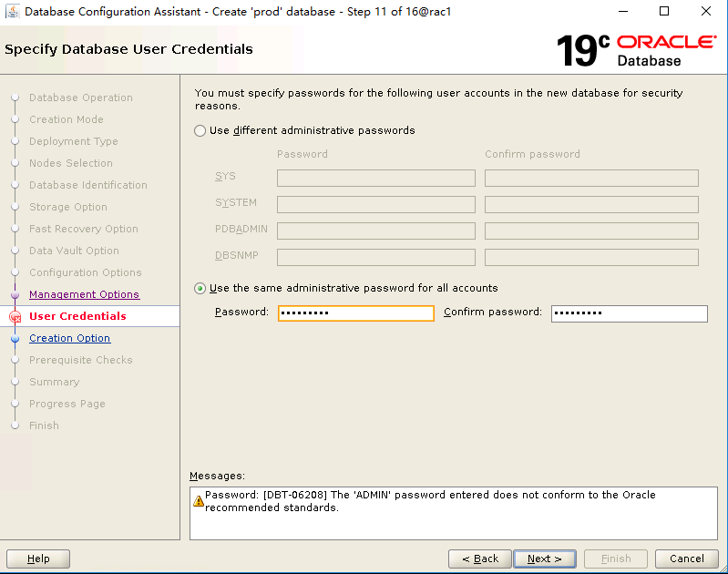Viewport: 728px width, 574px height.
Task: Go to the Next step
Action: [x=545, y=559]
